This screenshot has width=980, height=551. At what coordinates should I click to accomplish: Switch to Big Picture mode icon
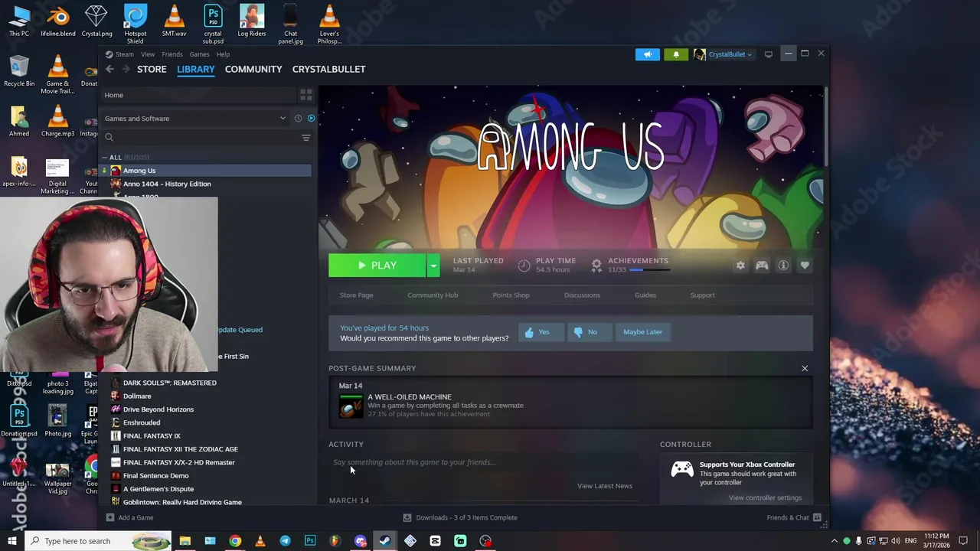click(769, 54)
